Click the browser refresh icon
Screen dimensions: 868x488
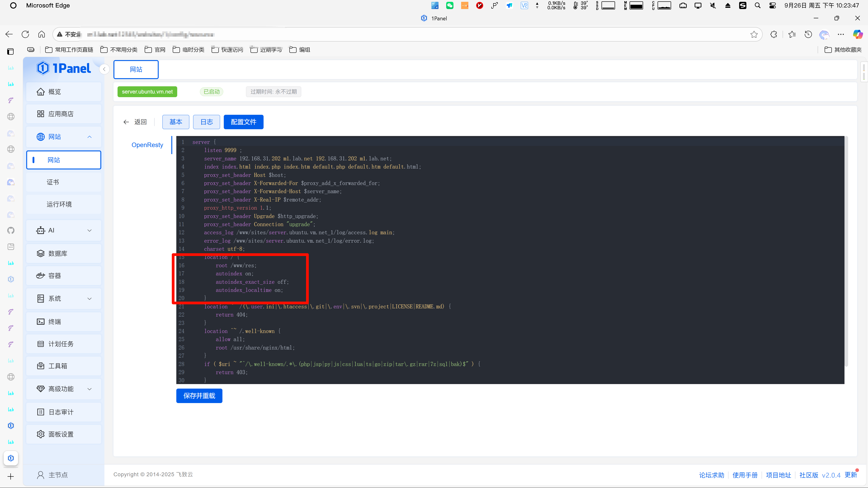[x=25, y=34]
